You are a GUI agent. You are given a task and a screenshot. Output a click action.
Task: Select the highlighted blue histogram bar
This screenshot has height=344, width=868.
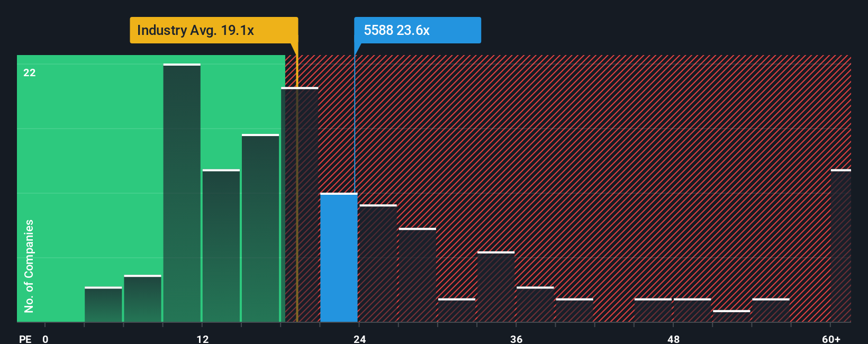[x=339, y=258]
